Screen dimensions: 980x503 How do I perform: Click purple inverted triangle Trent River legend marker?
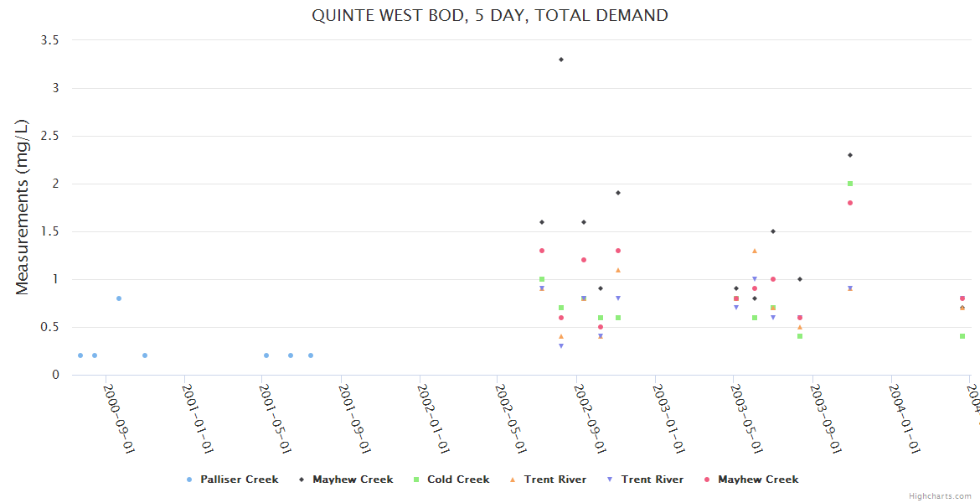pos(609,480)
